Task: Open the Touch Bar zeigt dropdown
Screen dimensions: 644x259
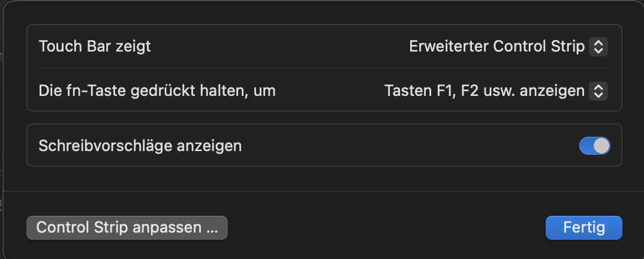Action: point(508,46)
